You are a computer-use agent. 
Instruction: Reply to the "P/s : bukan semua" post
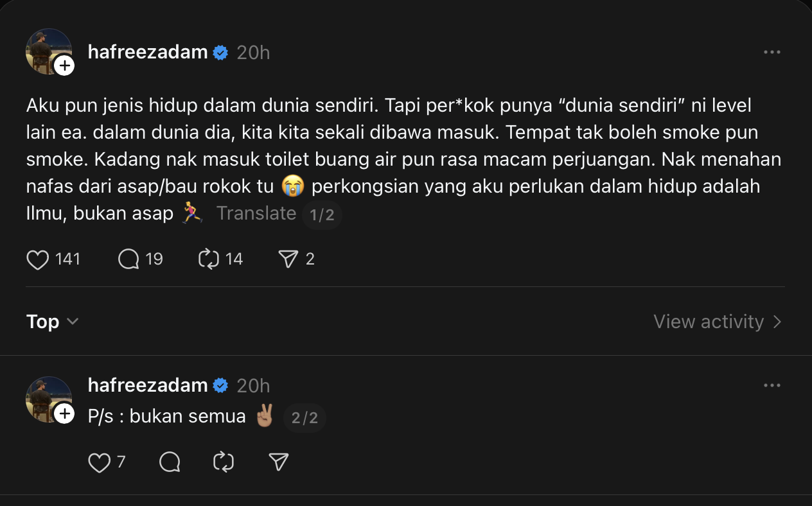[170, 462]
